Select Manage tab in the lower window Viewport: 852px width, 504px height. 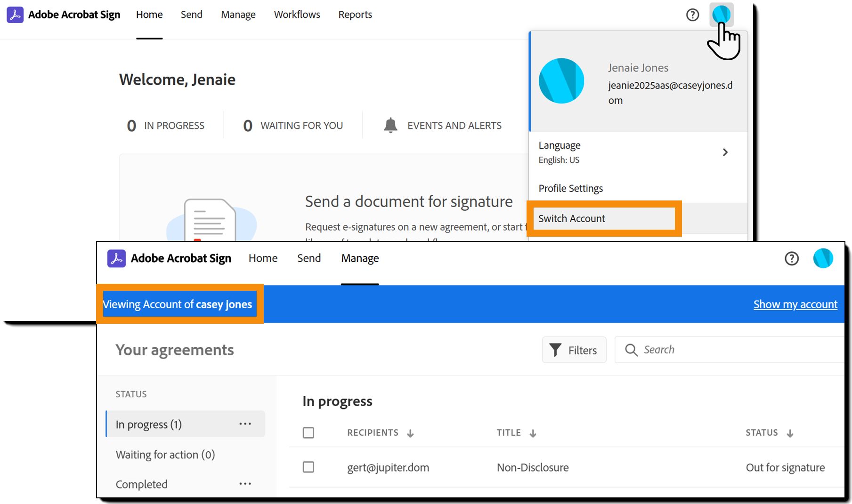[x=360, y=258]
